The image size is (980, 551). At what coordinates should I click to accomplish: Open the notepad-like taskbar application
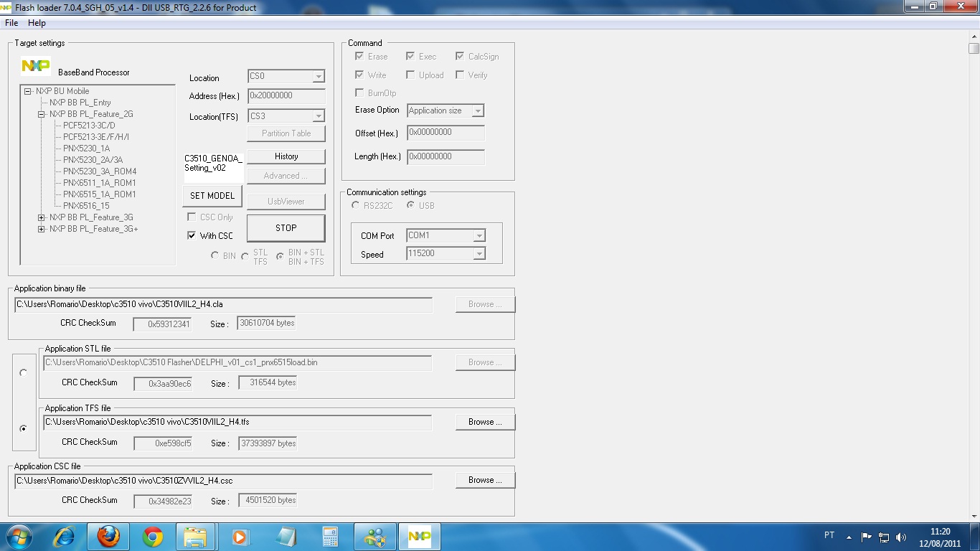285,537
